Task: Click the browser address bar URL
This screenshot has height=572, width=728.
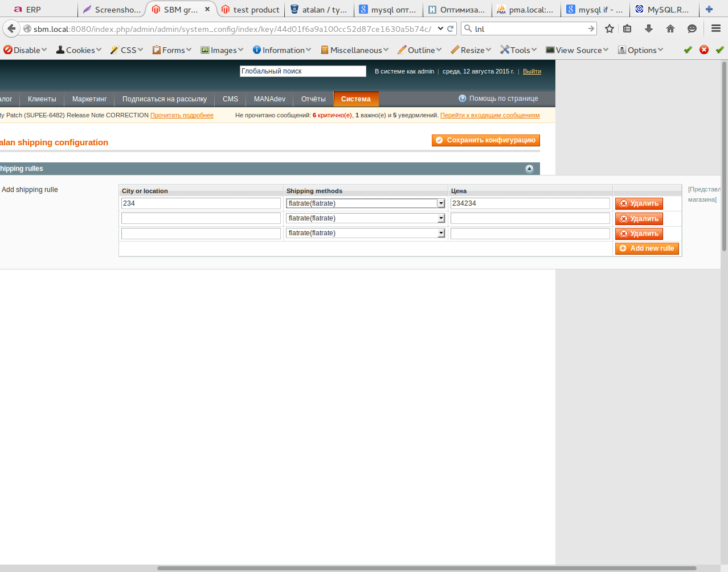Action: (x=232, y=28)
